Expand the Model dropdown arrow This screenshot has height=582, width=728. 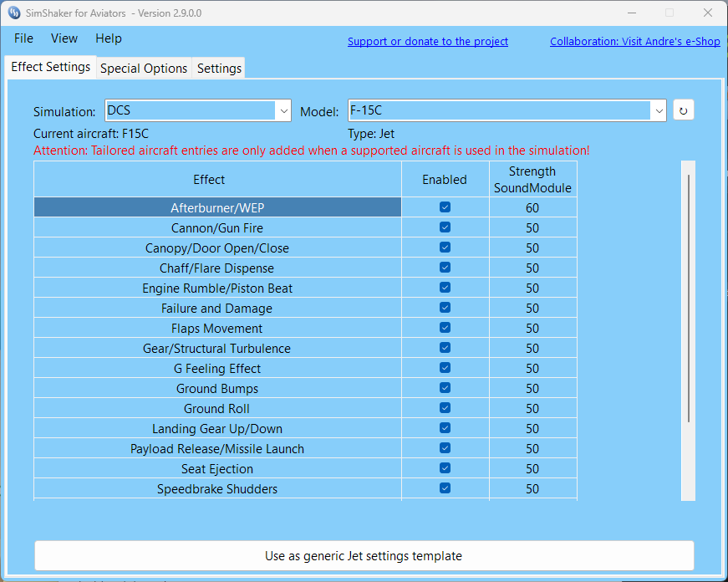(x=659, y=111)
